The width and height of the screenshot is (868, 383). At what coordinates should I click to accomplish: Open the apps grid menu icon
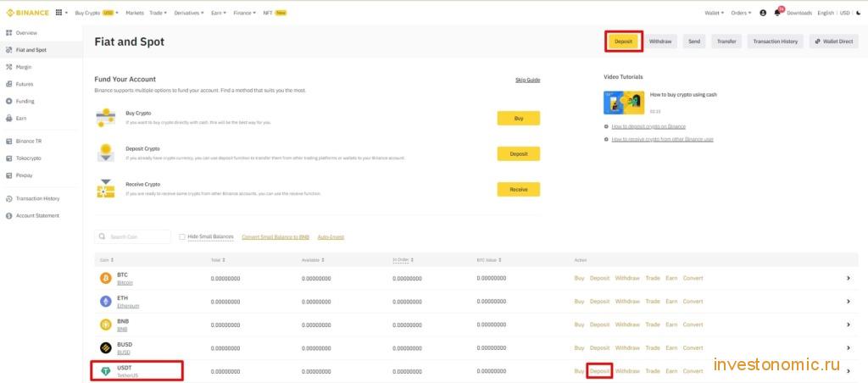click(58, 13)
